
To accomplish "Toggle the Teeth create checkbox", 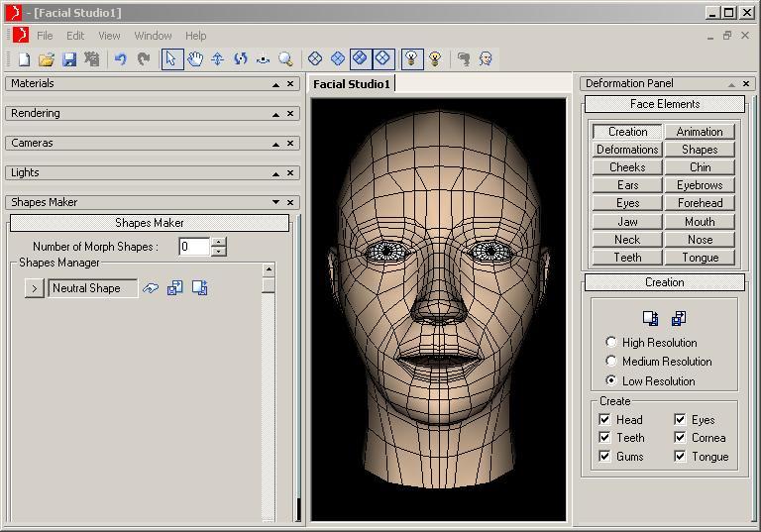I will [604, 437].
